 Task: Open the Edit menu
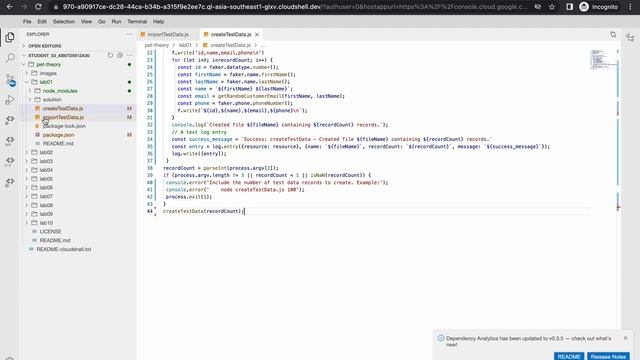[42, 22]
